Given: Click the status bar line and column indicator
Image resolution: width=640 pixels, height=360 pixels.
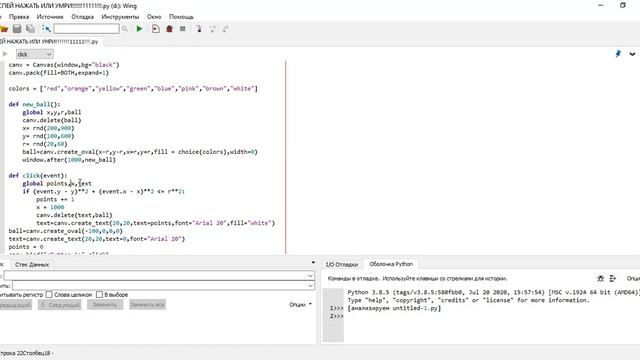Looking at the screenshot, I should 26,353.
